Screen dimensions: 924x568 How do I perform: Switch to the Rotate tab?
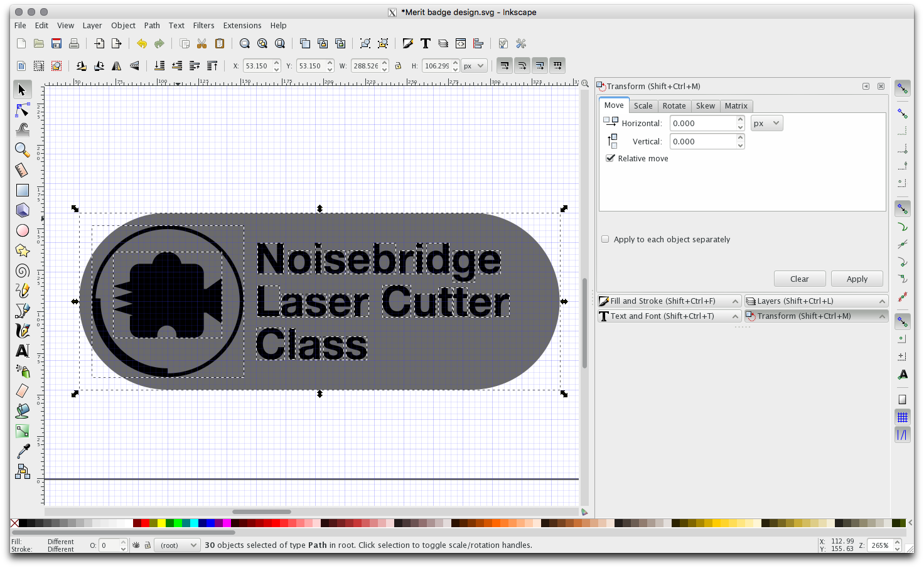[x=674, y=106]
